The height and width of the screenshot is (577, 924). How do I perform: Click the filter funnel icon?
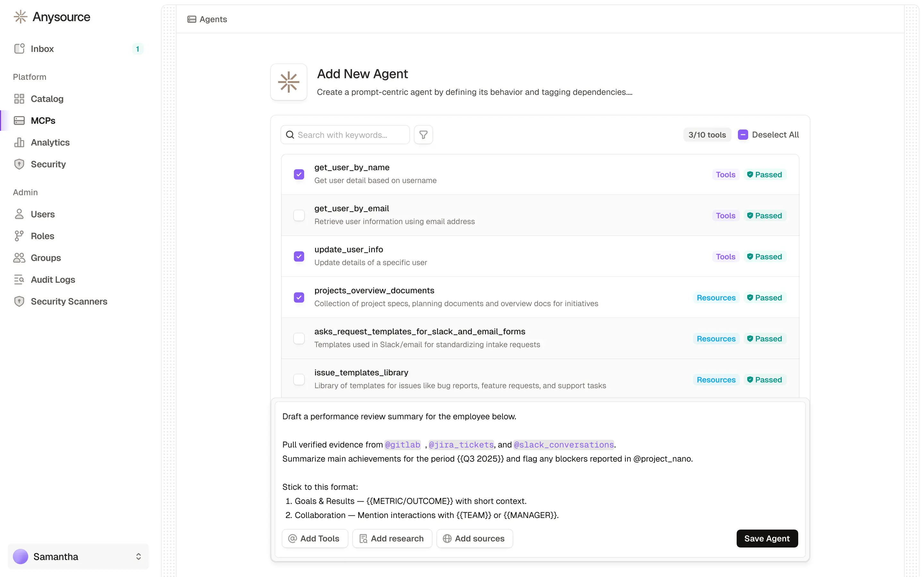pos(423,135)
